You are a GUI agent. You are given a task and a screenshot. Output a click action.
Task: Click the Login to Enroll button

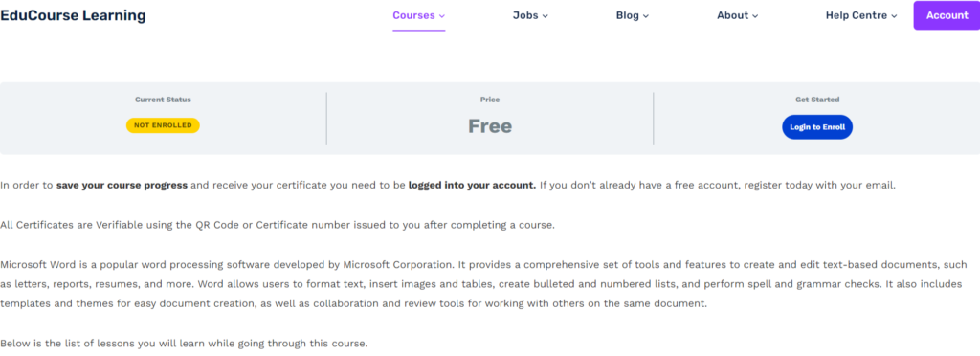(x=817, y=126)
